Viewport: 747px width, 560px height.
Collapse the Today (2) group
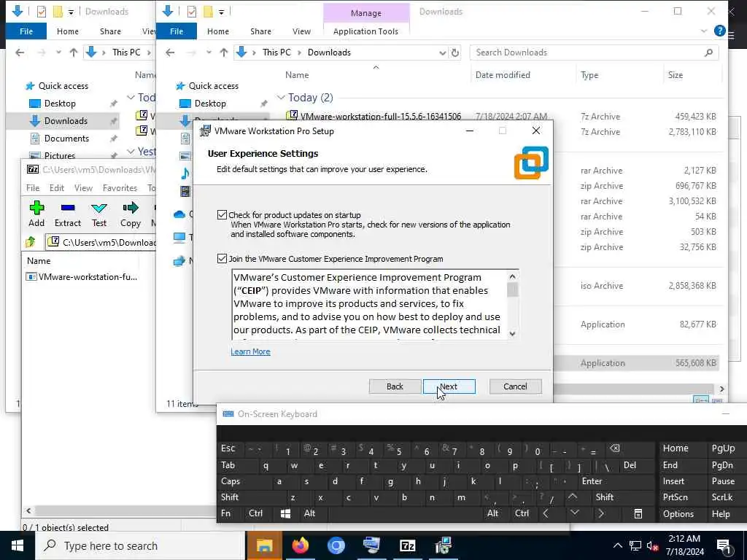[281, 98]
